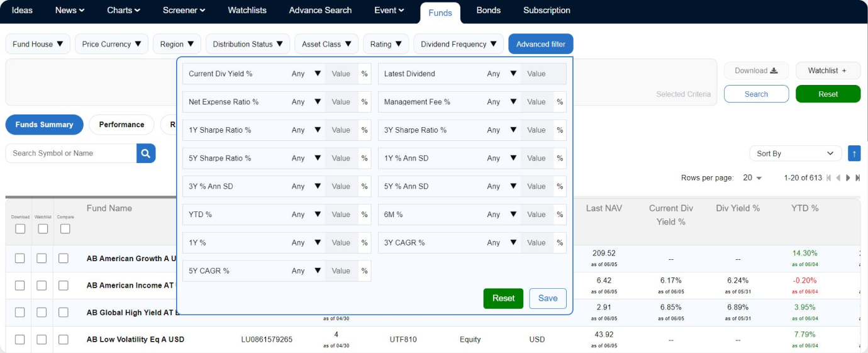Open Any operator for Current Div Yield %
The width and height of the screenshot is (868, 353).
pyautogui.click(x=306, y=74)
